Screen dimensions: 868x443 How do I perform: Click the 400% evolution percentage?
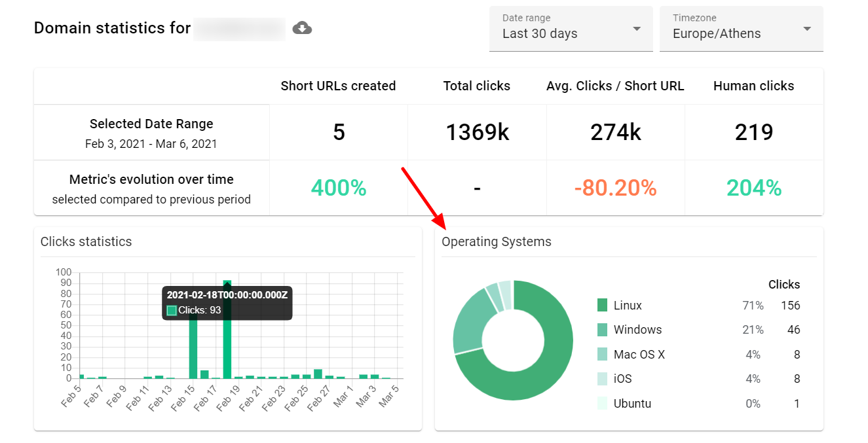tap(338, 187)
